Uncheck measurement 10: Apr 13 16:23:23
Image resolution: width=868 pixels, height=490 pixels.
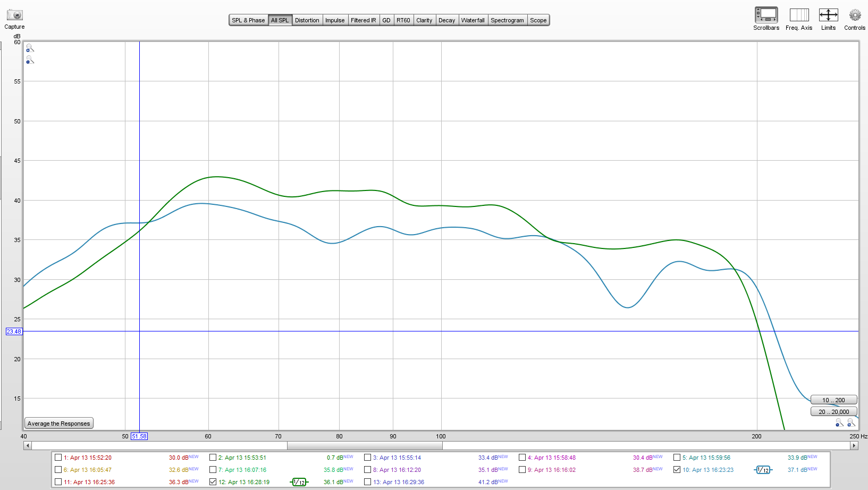[677, 470]
